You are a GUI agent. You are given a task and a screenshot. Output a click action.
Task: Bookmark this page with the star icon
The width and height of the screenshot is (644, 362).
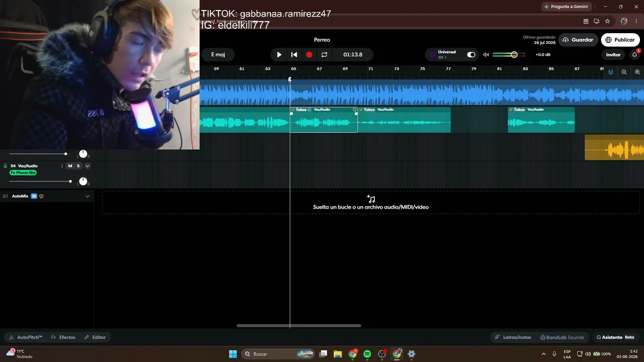[x=607, y=21]
